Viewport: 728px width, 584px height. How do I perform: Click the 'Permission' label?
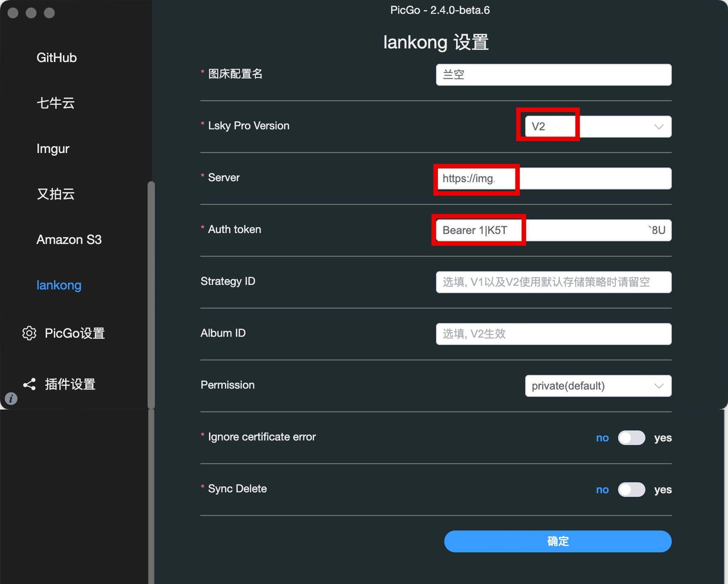tap(227, 385)
